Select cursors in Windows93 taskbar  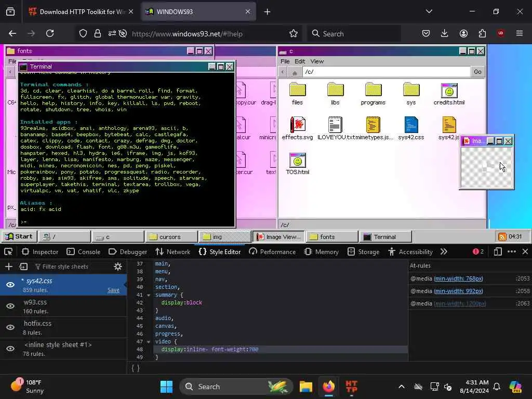[171, 237]
